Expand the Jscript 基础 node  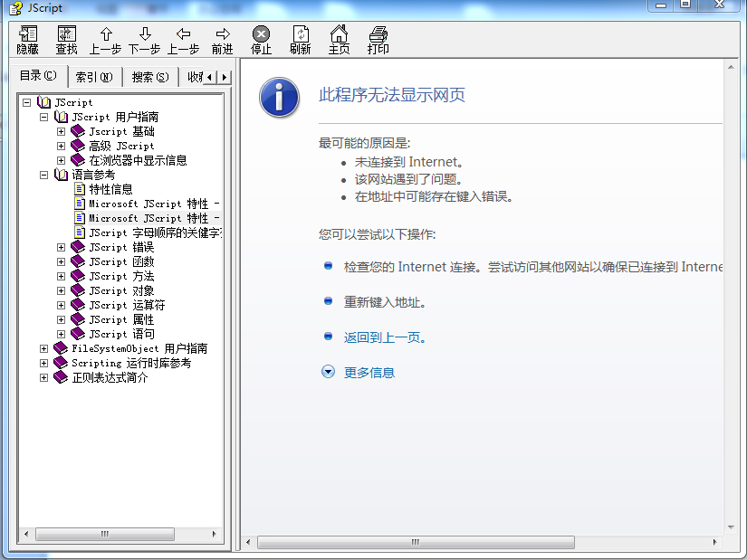[x=61, y=131]
